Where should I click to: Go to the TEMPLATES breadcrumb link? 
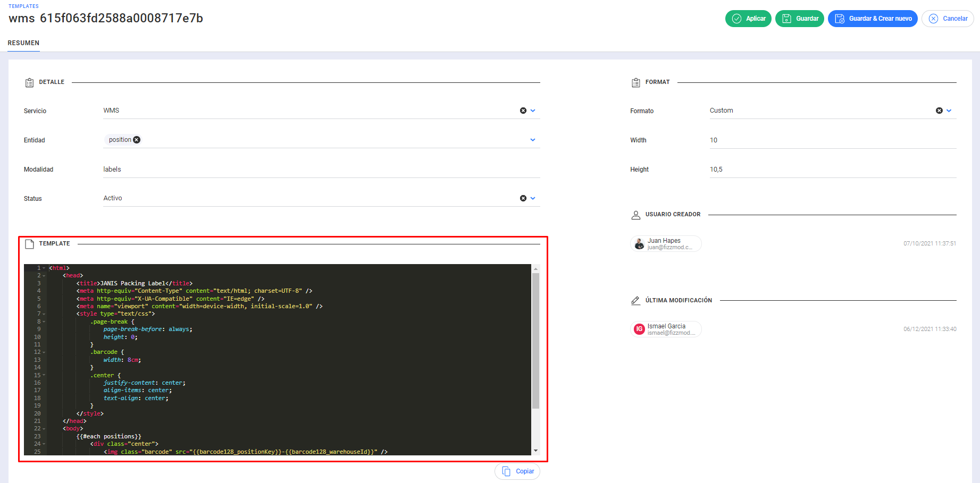(23, 6)
